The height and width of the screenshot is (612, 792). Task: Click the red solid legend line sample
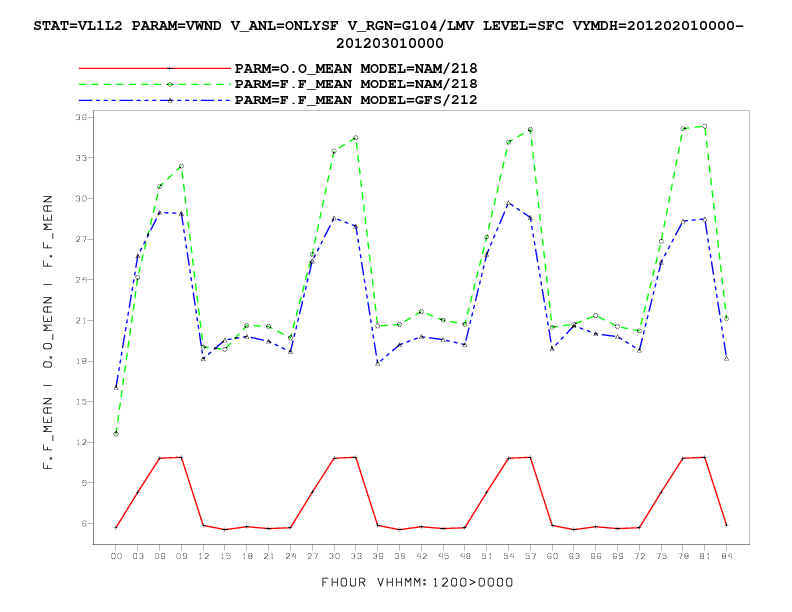pos(155,68)
